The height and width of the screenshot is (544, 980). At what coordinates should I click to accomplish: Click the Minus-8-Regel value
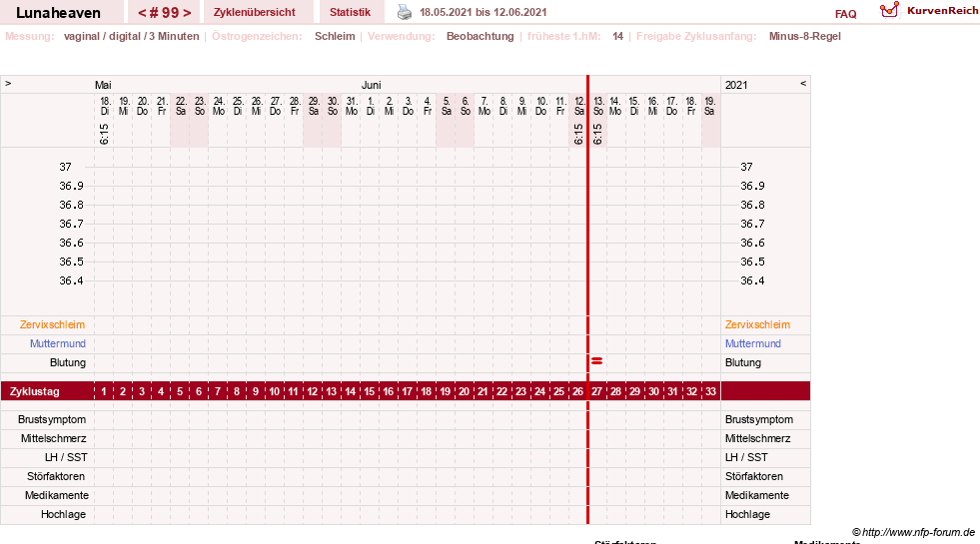pos(805,36)
